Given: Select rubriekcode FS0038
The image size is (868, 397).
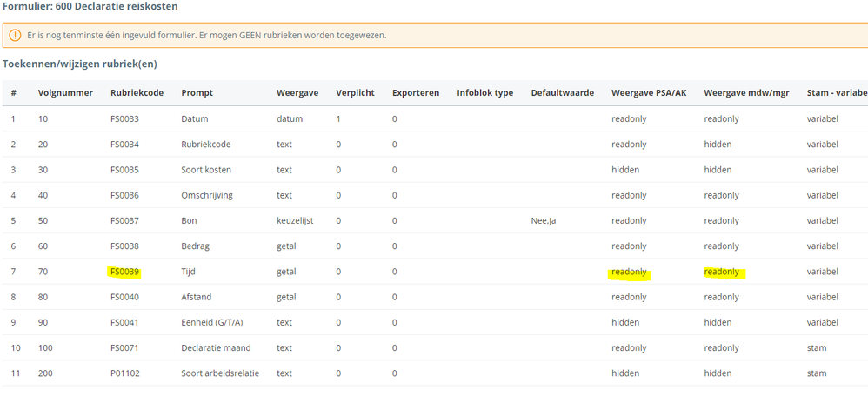Looking at the screenshot, I should (124, 246).
